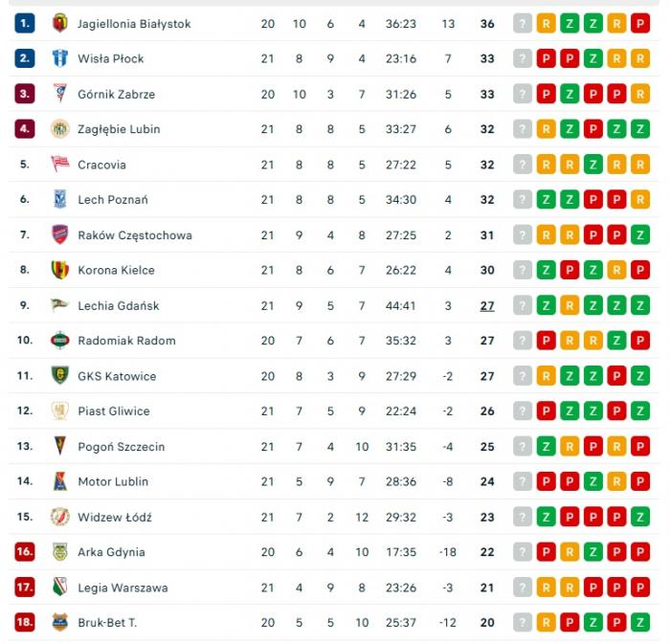Click the Korona Kielce crest icon
The width and height of the screenshot is (670, 644).
pos(60,270)
